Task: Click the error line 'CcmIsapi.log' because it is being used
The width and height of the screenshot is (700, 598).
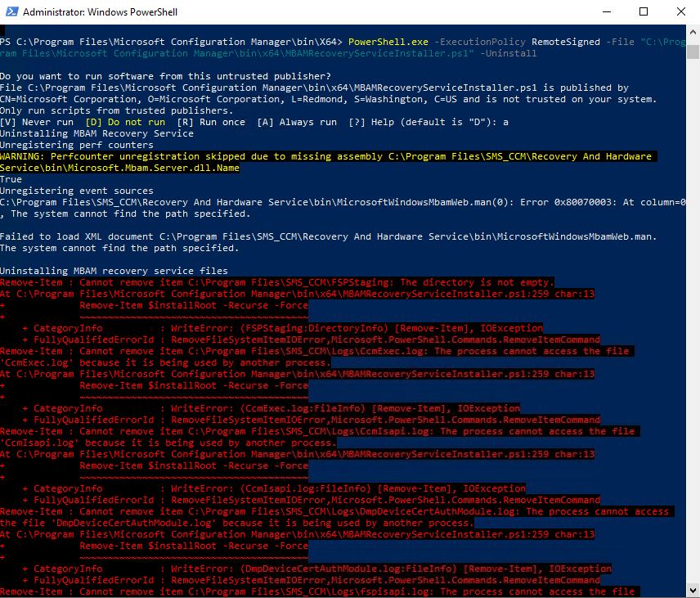Action: pyautogui.click(x=168, y=443)
